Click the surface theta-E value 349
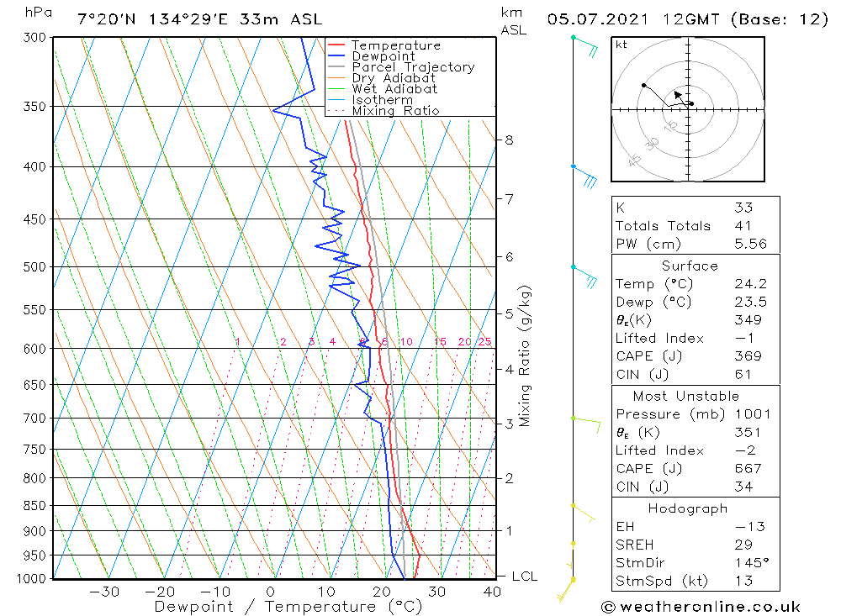The width and height of the screenshot is (841, 616). pyautogui.click(x=748, y=320)
